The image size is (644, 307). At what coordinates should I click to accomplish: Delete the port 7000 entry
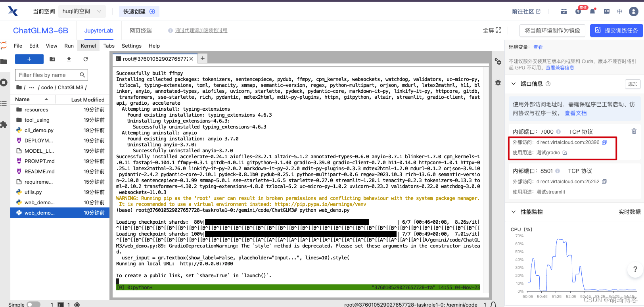(634, 131)
